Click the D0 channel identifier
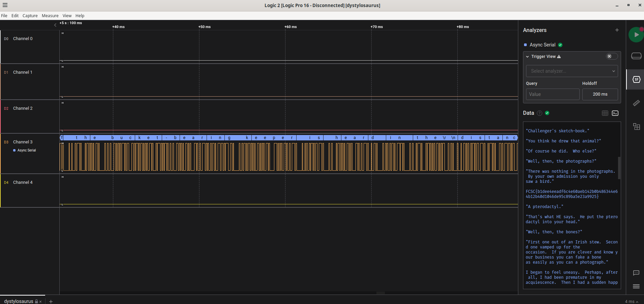This screenshot has width=644, height=304. [x=6, y=39]
